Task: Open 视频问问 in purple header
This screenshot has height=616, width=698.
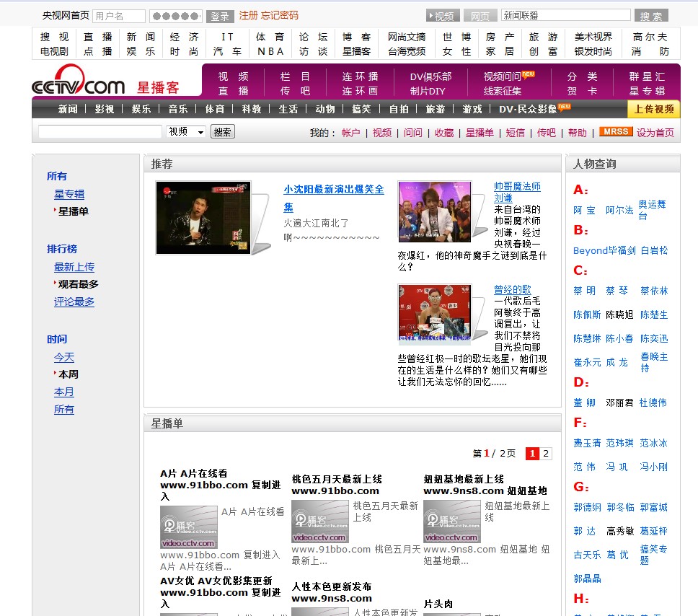Action: point(502,76)
